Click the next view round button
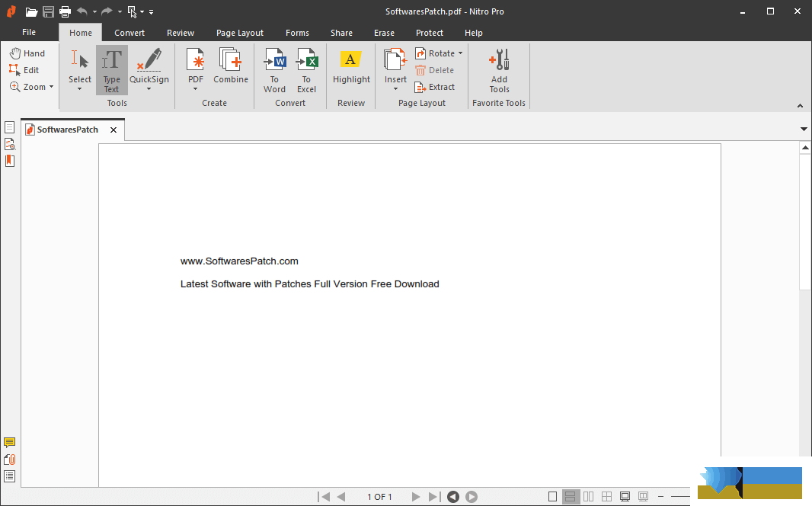812x506 pixels. coord(472,497)
